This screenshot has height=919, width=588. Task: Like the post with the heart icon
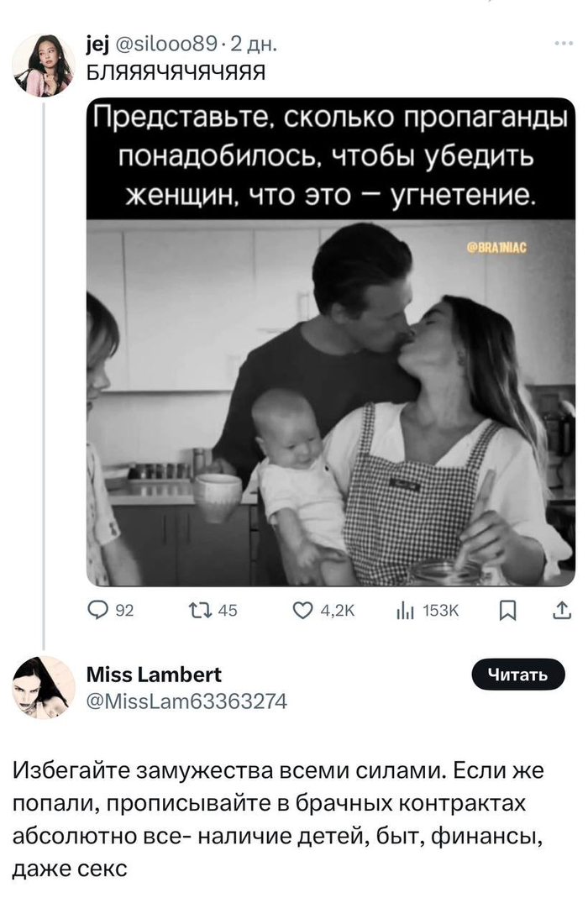(302, 612)
